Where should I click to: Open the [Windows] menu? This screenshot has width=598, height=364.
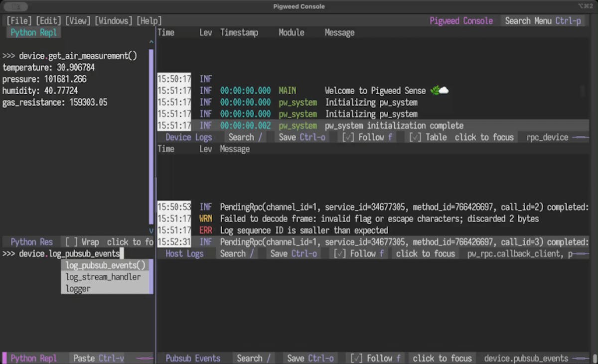(x=114, y=21)
